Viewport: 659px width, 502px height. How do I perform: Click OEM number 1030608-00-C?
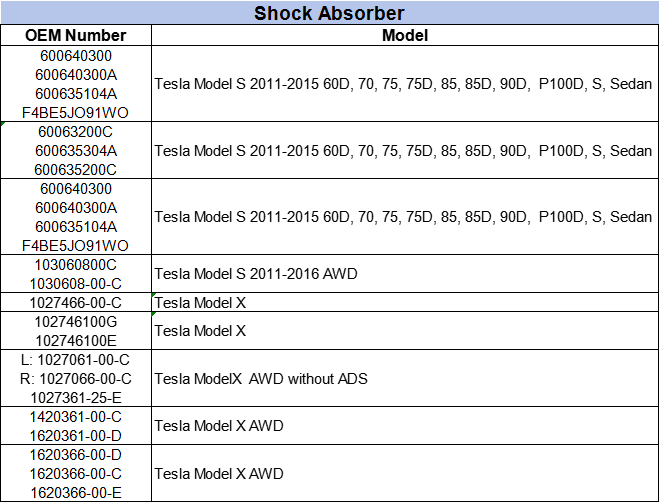(x=75, y=284)
